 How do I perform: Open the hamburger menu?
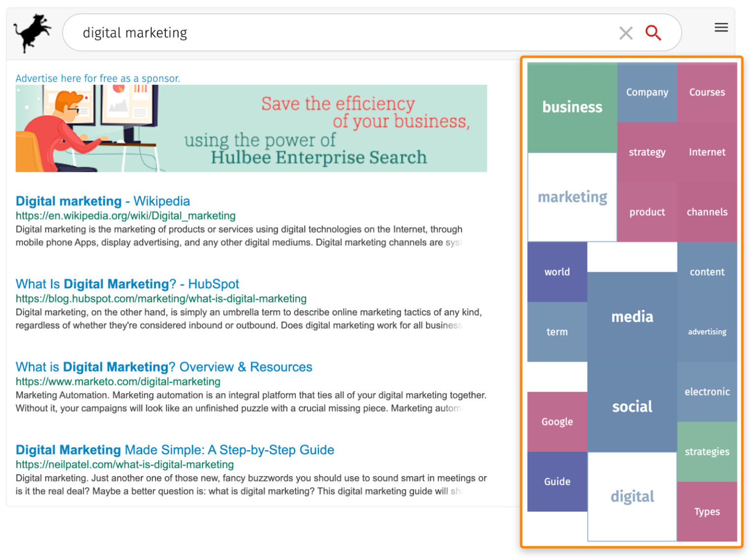(x=721, y=28)
